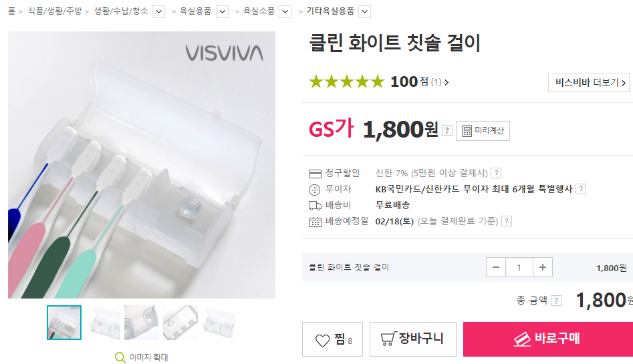The width and height of the screenshot is (633, 364).
Task: Click help icon next to 총 금액
Action: [556, 301]
